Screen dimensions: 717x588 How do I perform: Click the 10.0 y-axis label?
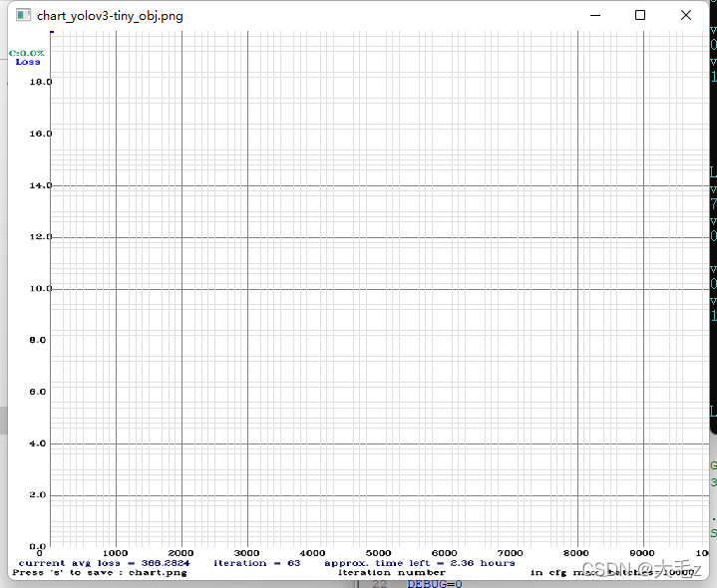pyautogui.click(x=41, y=288)
